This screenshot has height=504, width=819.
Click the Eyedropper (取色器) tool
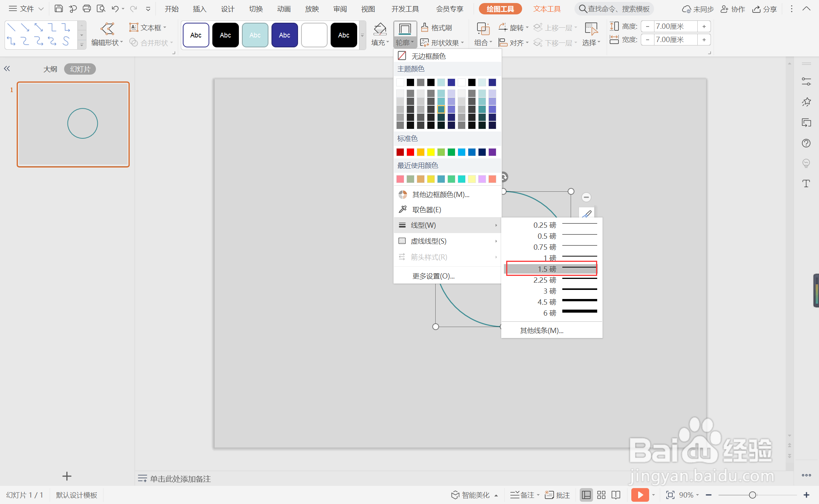[x=426, y=210]
